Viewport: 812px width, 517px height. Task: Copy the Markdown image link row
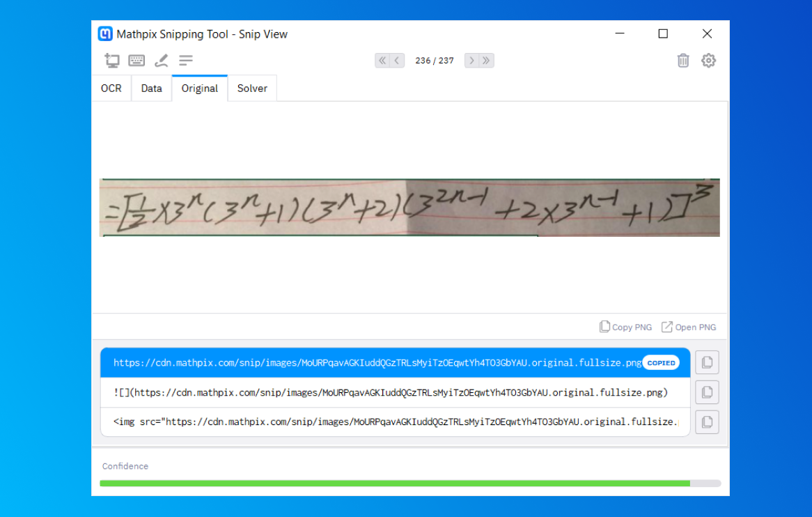point(707,392)
